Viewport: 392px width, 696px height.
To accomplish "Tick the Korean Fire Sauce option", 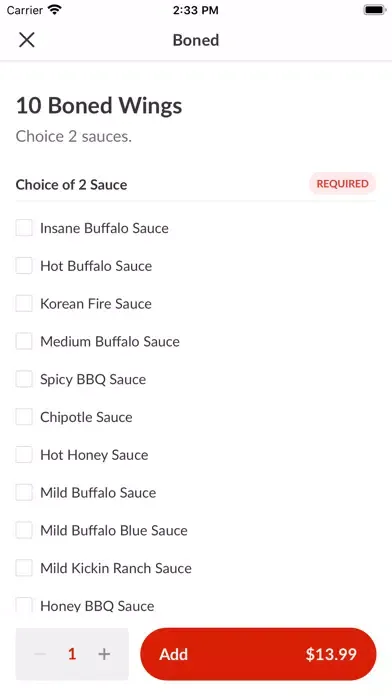I will coord(24,303).
